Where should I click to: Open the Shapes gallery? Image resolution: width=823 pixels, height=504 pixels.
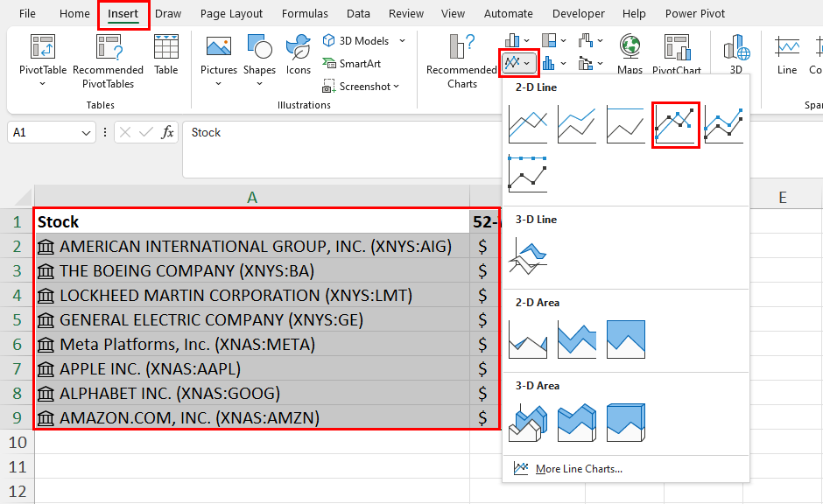tap(259, 61)
